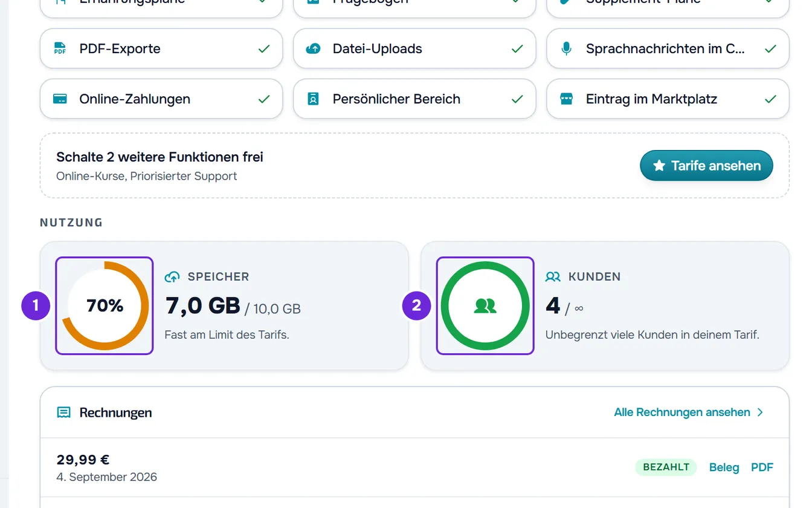This screenshot has width=812, height=508.
Task: Select the Online-Zahlungen label text
Action: 135,99
